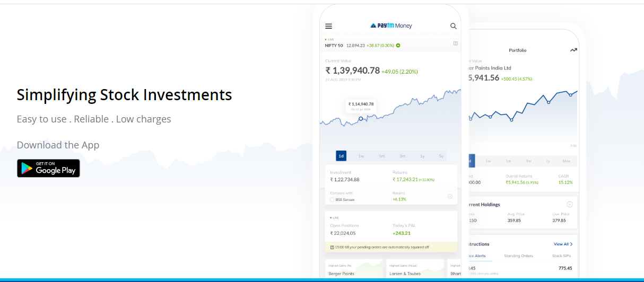Expand the Compare with returns chevron
644x282 pixels.
(450, 197)
